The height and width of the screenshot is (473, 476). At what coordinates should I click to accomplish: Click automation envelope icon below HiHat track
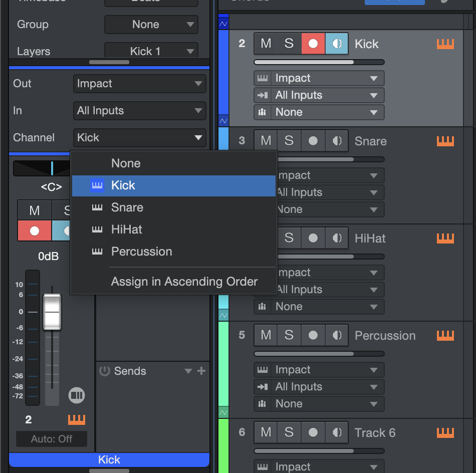(x=223, y=315)
